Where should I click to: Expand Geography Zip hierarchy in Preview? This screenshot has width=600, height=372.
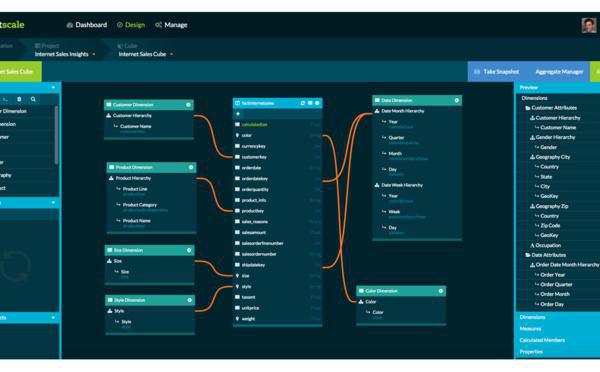pyautogui.click(x=532, y=206)
